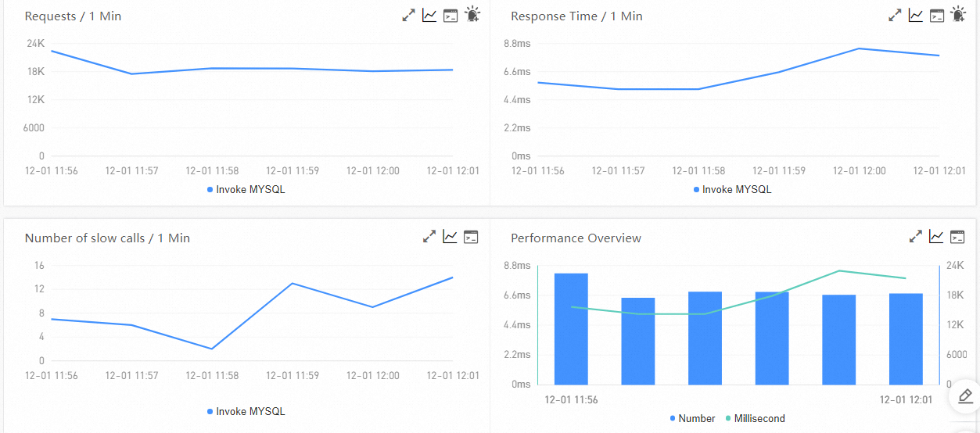This screenshot has height=433, width=980.
Task: Expand the Performance Overview chart to fullscreen
Action: (x=916, y=236)
